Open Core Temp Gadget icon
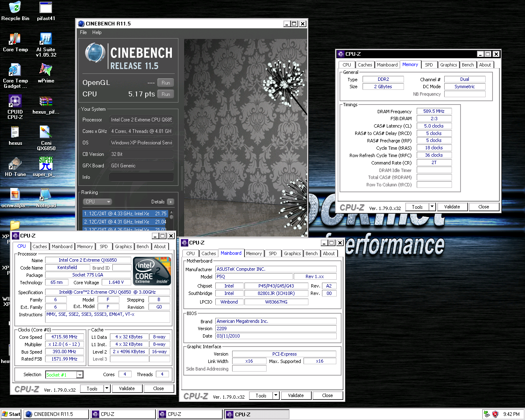Image resolution: width=525 pixels, height=420 pixels. (x=15, y=76)
